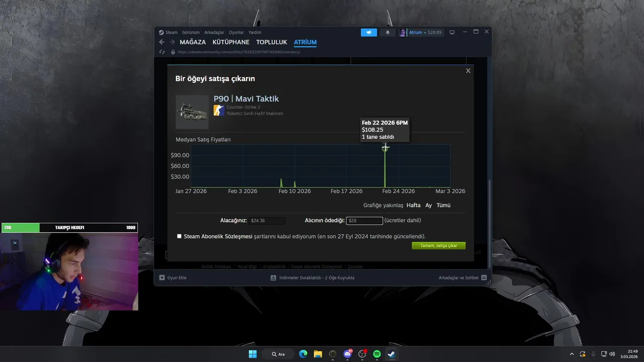Click the Steam taskbar icon
This screenshot has width=644, height=362.
click(391, 354)
